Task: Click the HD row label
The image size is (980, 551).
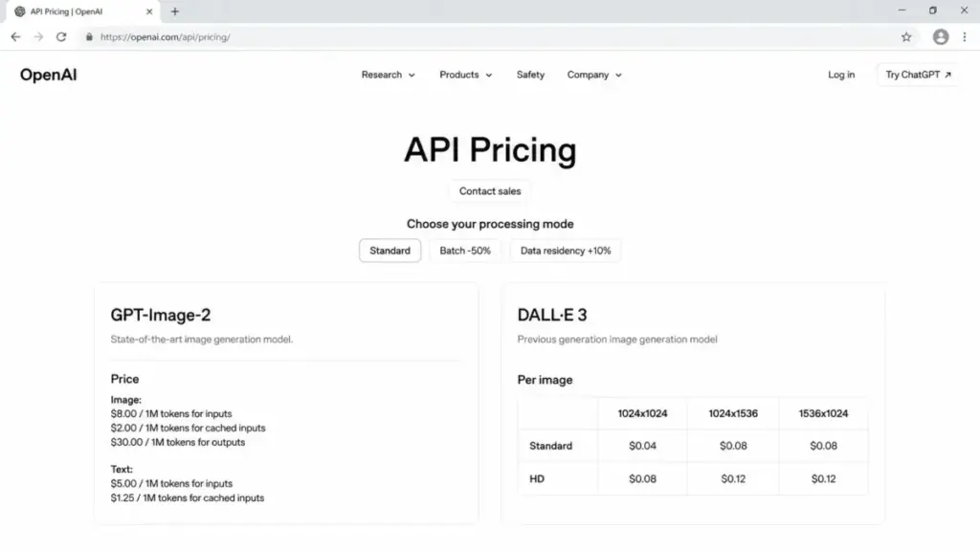Action: (x=537, y=479)
